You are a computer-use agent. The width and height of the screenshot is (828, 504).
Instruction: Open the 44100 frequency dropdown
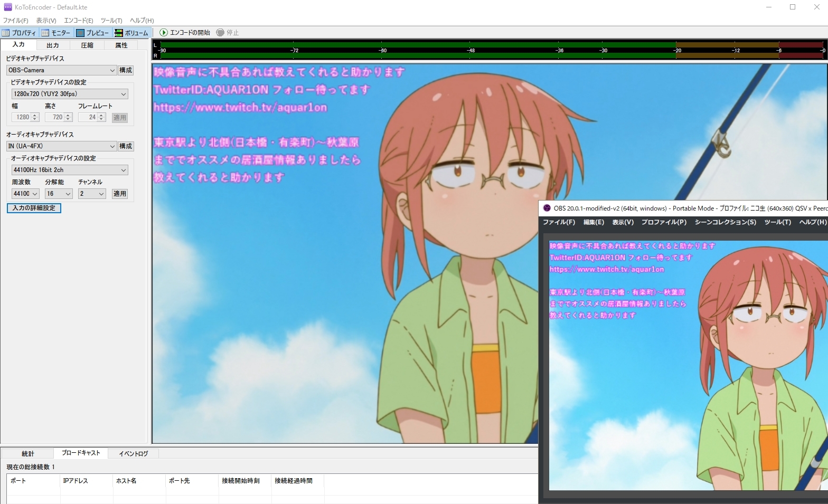(x=25, y=194)
